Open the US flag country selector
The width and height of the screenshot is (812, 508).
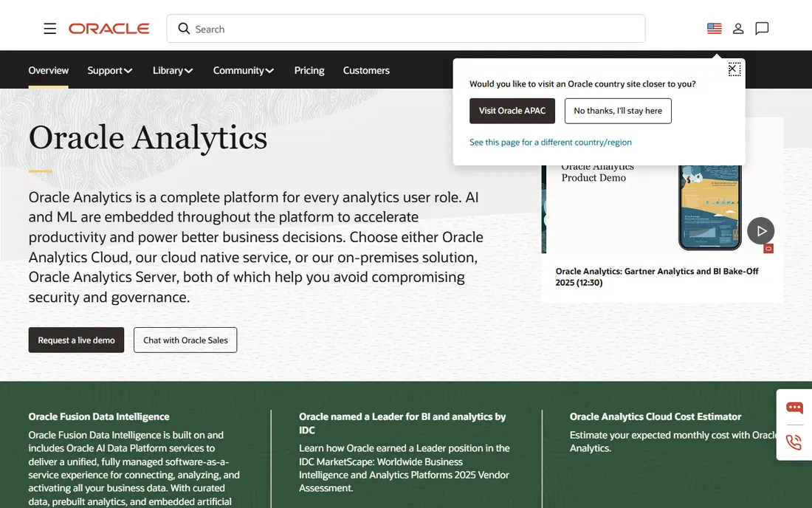(x=714, y=29)
